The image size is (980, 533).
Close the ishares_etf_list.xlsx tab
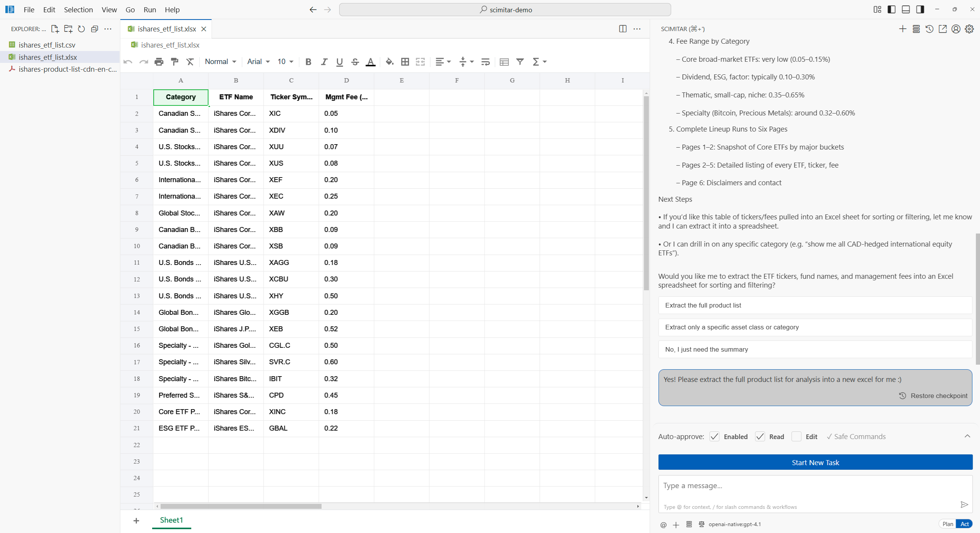point(204,29)
